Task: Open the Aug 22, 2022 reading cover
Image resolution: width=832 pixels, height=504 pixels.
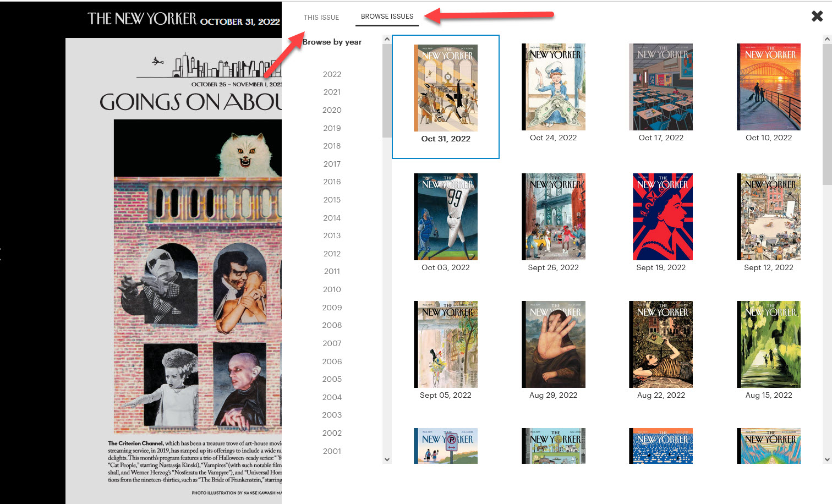Action: pyautogui.click(x=661, y=344)
